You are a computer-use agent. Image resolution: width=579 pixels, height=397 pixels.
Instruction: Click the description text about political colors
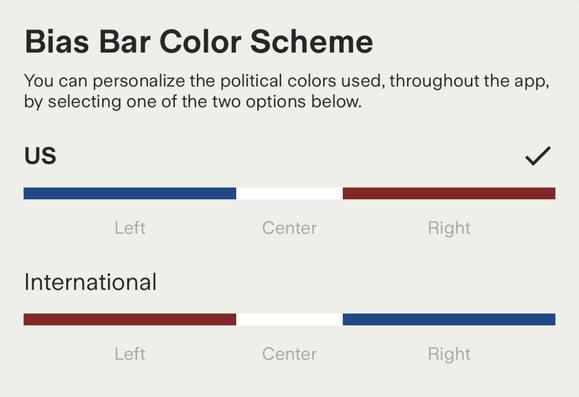point(287,91)
